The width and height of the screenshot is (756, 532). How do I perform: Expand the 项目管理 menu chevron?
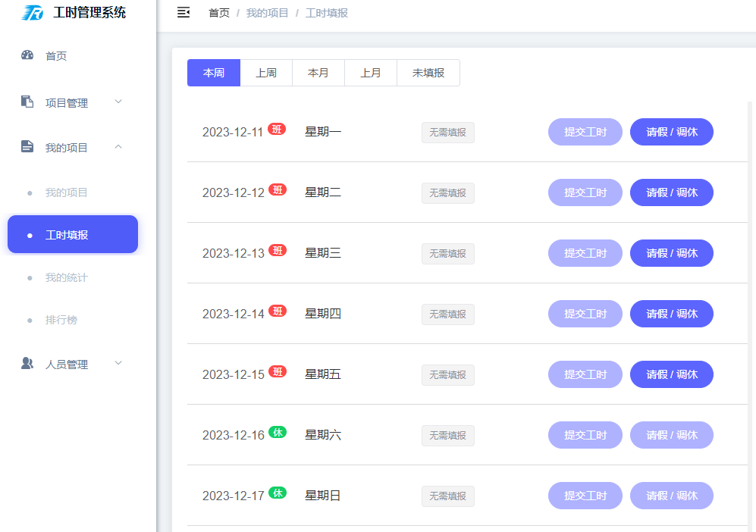point(118,102)
